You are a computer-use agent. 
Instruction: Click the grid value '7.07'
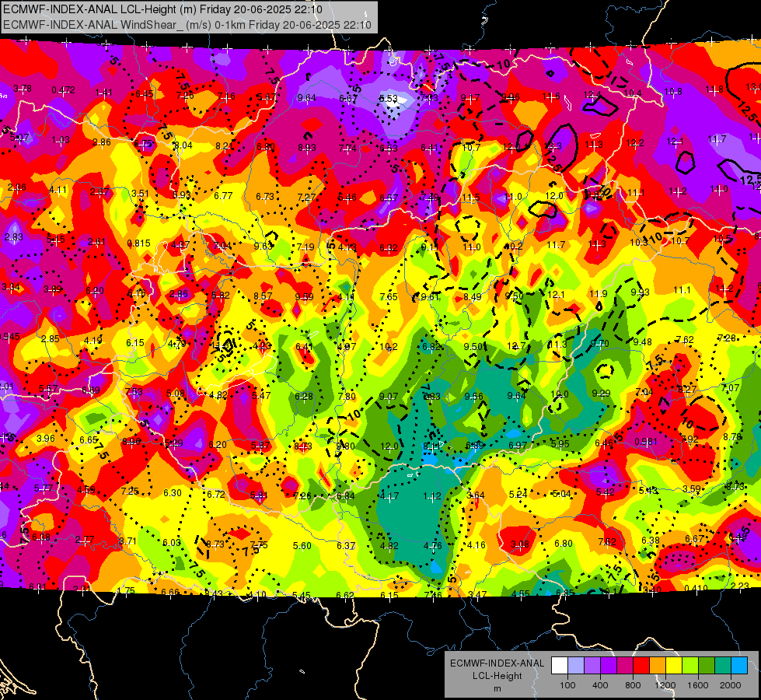731,387
